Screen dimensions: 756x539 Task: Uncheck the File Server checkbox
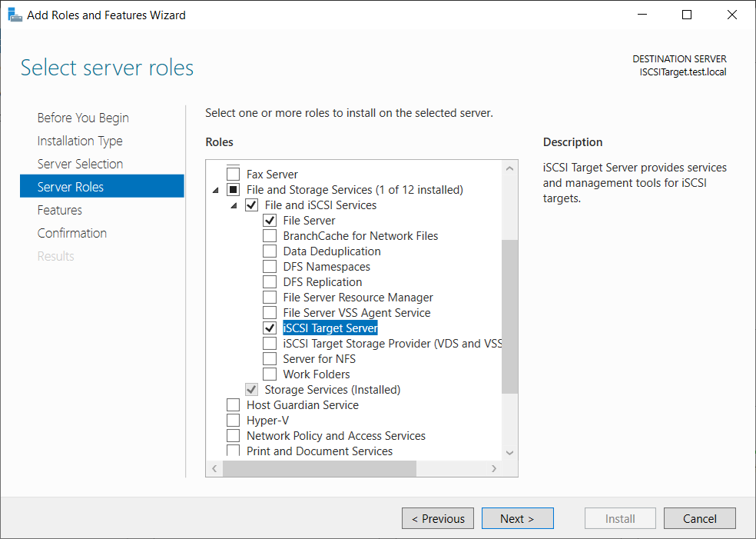tap(270, 220)
